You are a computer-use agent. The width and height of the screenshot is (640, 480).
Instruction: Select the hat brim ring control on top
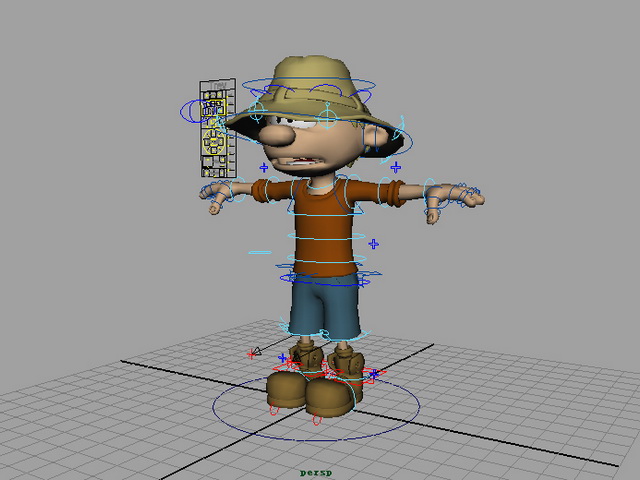309,84
